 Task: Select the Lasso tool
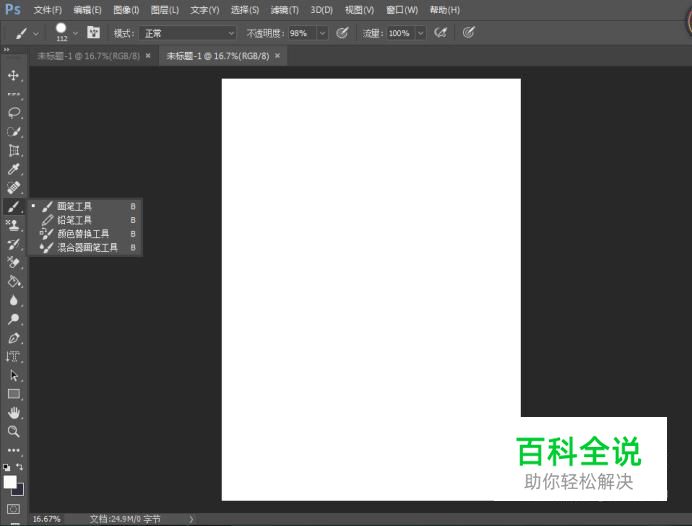pyautogui.click(x=13, y=113)
